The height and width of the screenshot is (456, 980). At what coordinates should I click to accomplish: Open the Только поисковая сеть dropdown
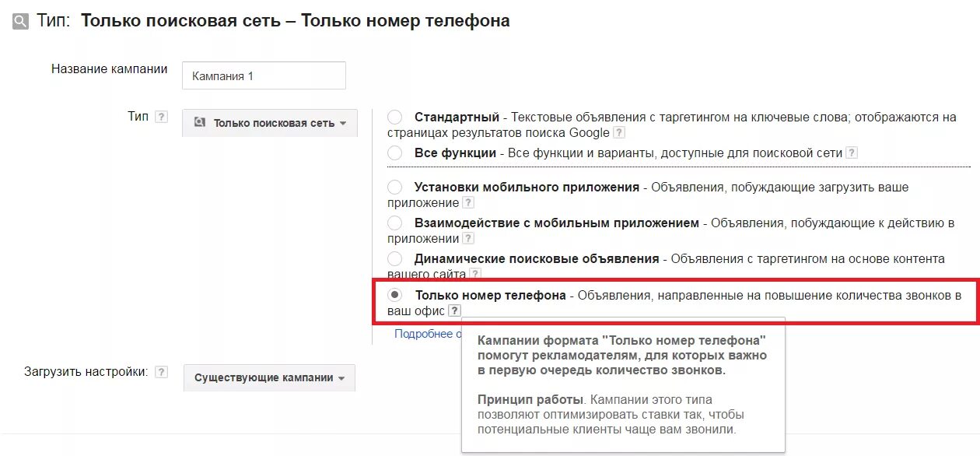[x=270, y=123]
